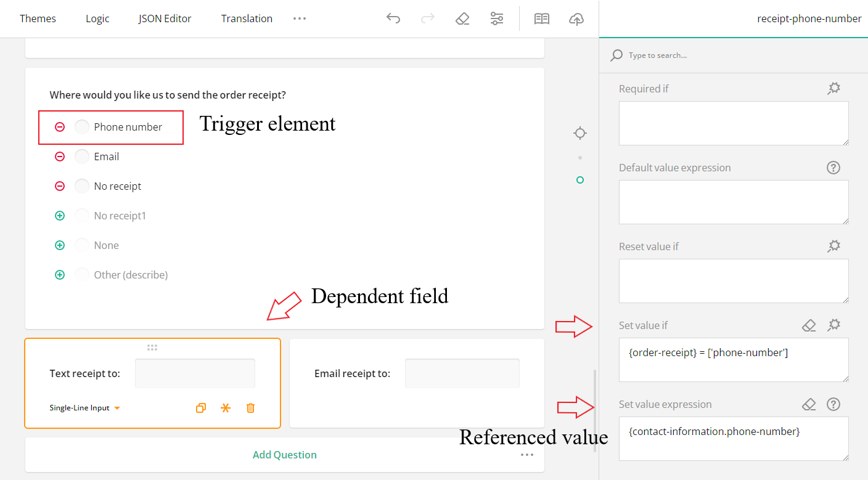The width and height of the screenshot is (868, 480).
Task: Select the Email radio option
Action: tap(82, 156)
